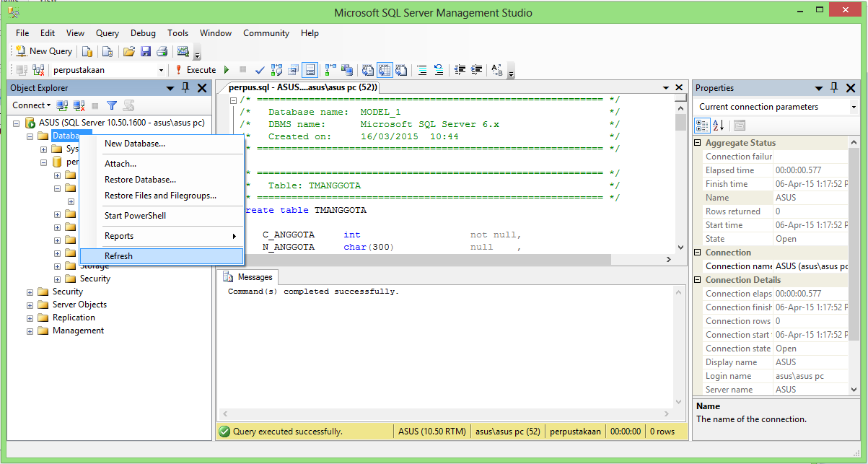Expand the Server Objects node
The image size is (868, 464).
30,305
